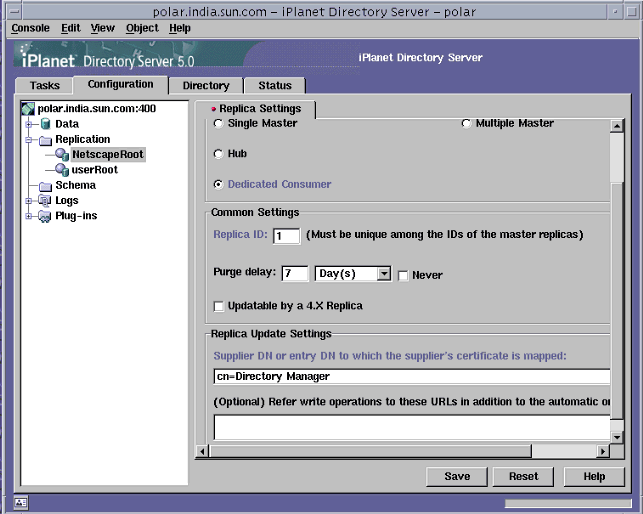Select the Data tree item
Image resolution: width=643 pixels, height=514 pixels.
click(67, 124)
